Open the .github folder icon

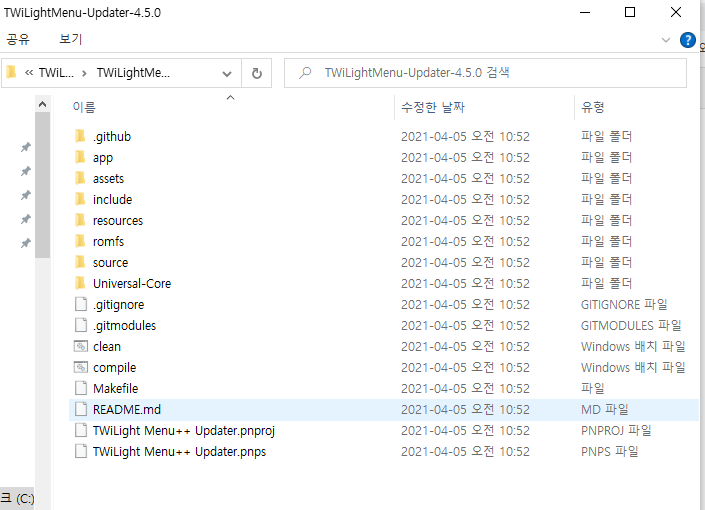80,136
